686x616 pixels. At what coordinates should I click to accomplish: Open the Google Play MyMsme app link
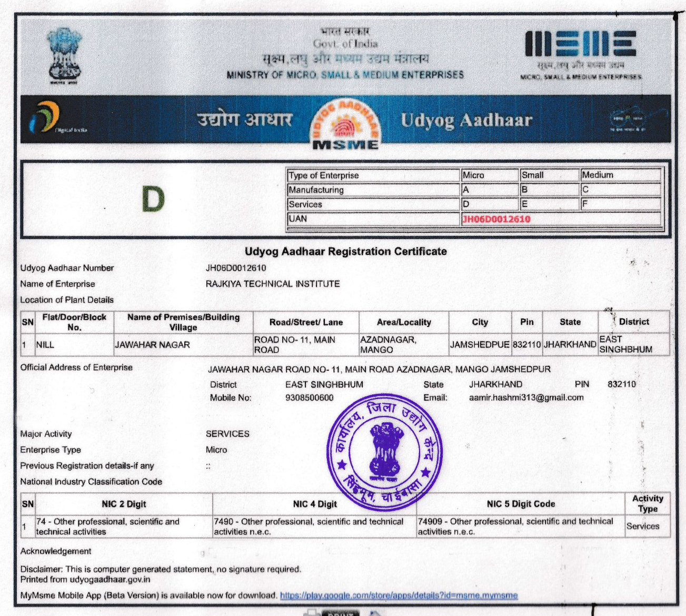pyautogui.click(x=399, y=595)
